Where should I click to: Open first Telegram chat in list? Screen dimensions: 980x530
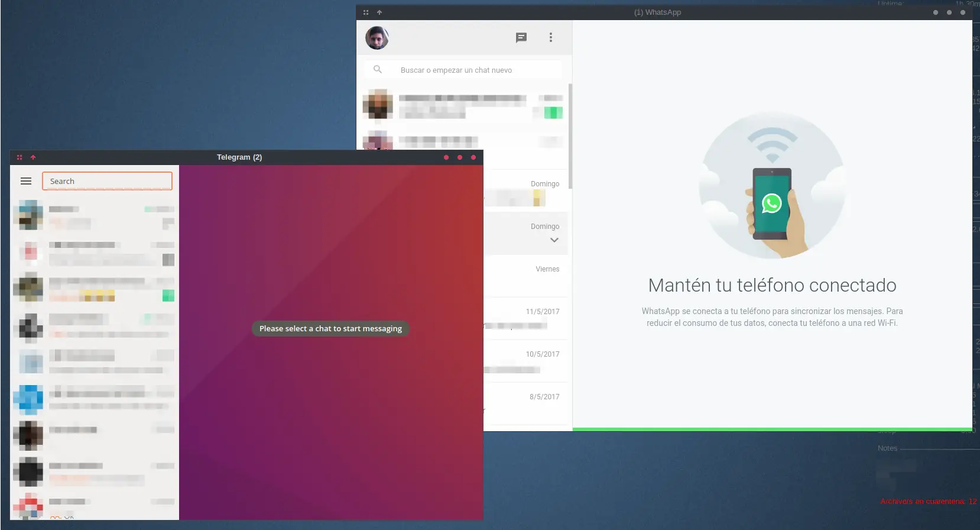pyautogui.click(x=95, y=215)
